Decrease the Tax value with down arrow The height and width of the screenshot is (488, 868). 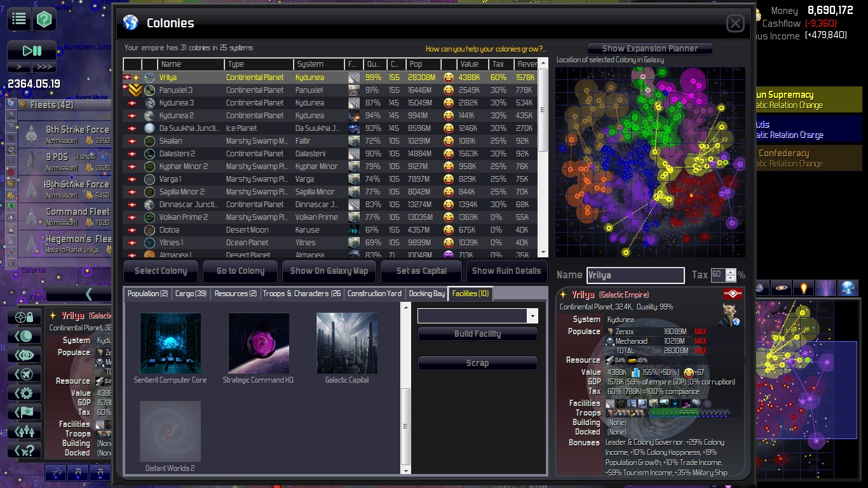pyautogui.click(x=731, y=278)
